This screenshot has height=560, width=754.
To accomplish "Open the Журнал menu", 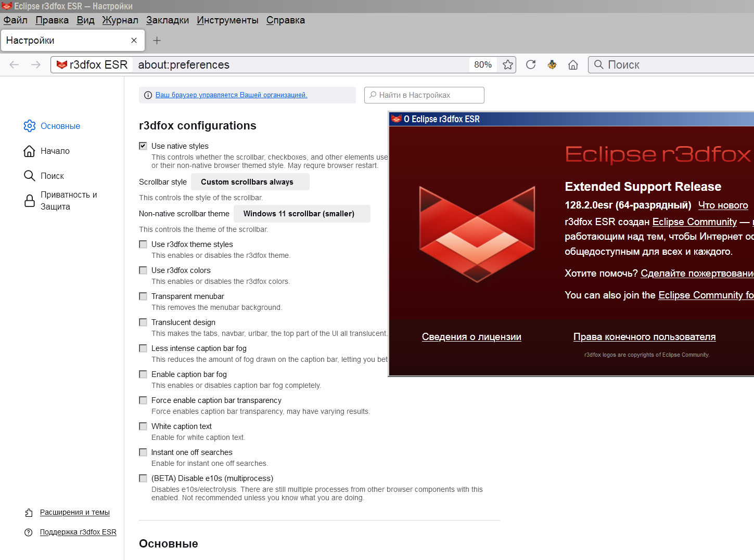I will 120,20.
